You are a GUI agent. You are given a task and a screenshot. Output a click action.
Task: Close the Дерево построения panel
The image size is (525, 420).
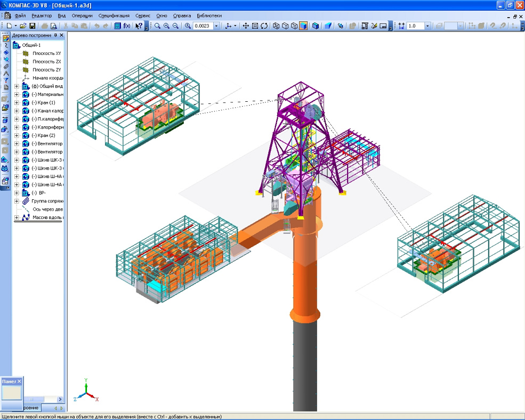(x=61, y=35)
